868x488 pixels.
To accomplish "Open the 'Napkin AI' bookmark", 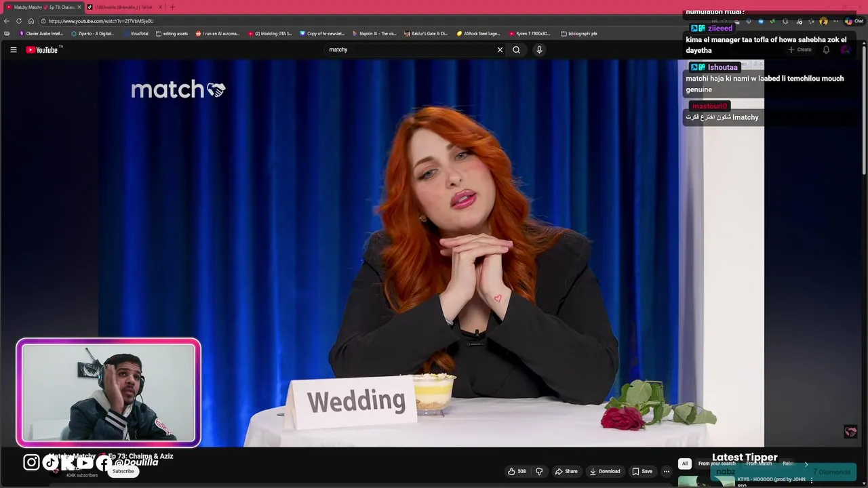I will 374,33.
